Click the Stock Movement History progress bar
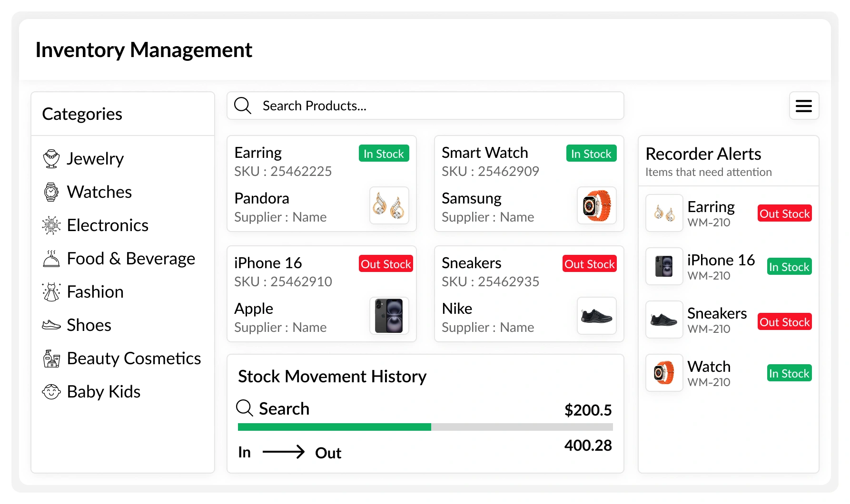Viewport: 850px width, 504px height. (425, 427)
